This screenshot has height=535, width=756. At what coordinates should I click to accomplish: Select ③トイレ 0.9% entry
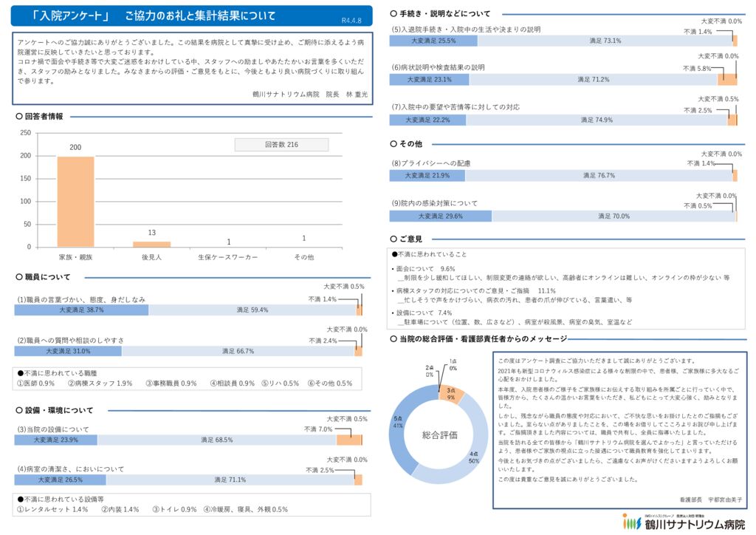pos(174,509)
